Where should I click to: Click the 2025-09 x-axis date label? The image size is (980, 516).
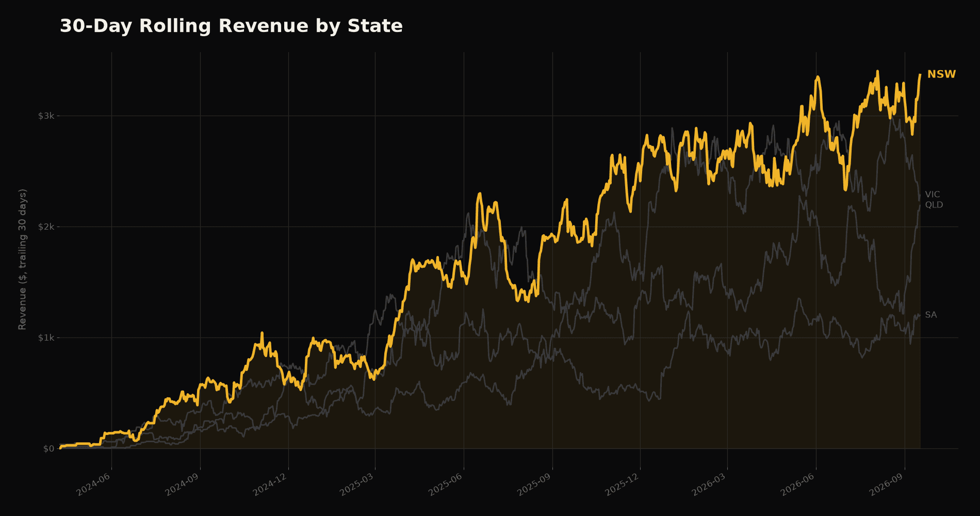tap(535, 485)
